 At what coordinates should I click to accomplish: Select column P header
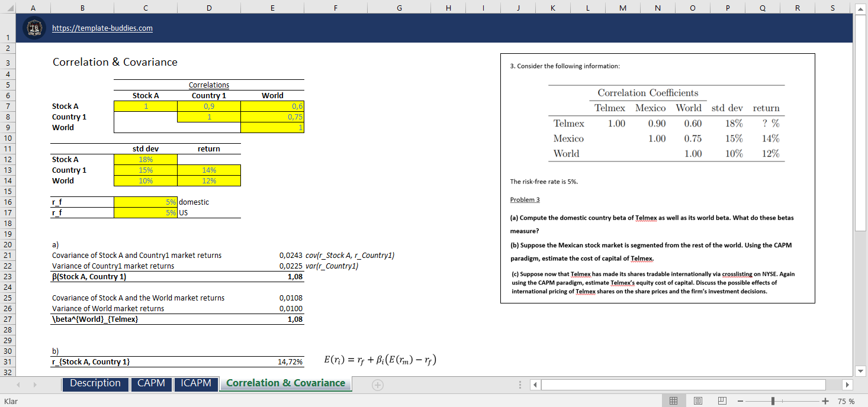pos(727,7)
